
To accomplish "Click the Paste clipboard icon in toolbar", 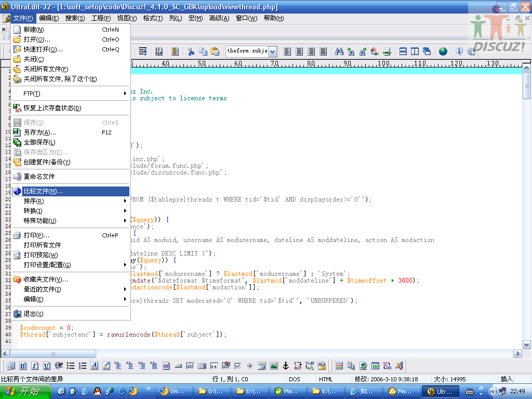I will pos(215,51).
